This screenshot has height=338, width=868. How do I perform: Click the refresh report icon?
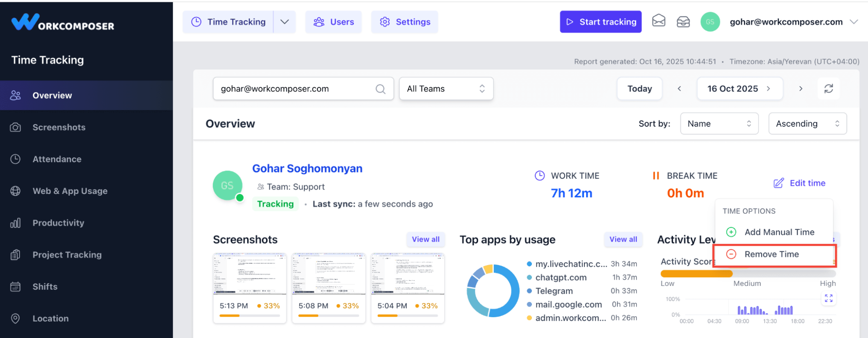pos(828,89)
